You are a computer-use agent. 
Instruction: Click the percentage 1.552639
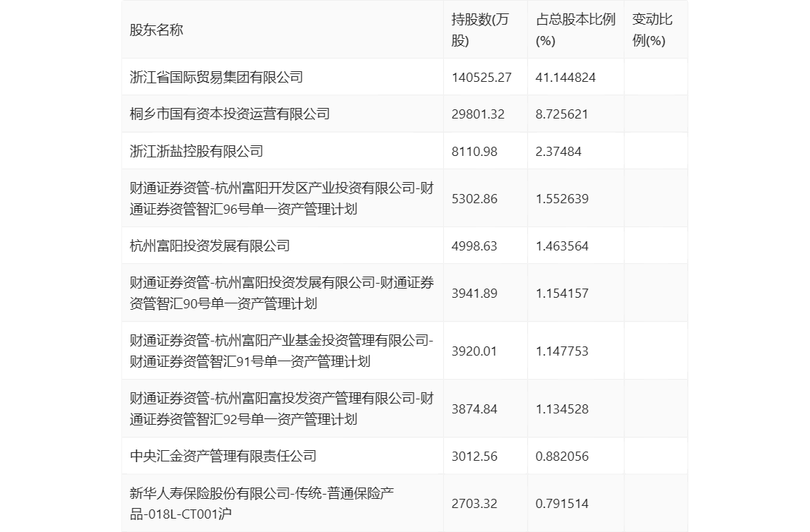(x=562, y=199)
